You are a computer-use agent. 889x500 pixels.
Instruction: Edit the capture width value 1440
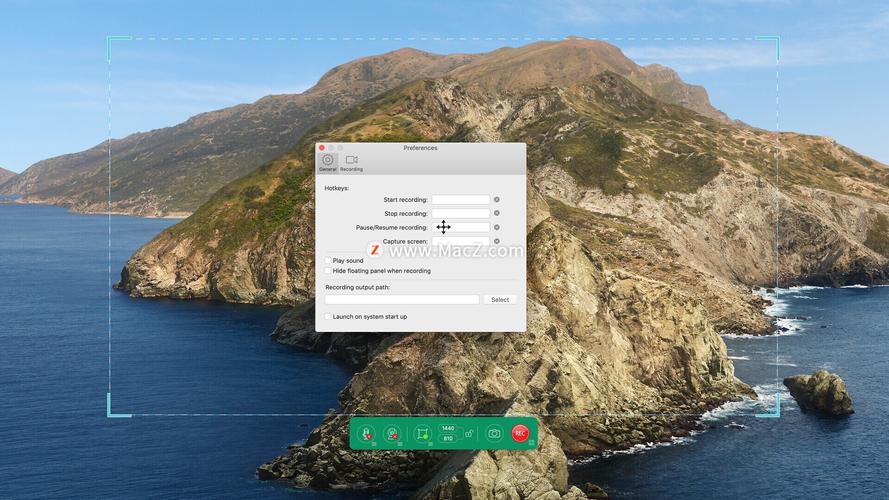[448, 428]
